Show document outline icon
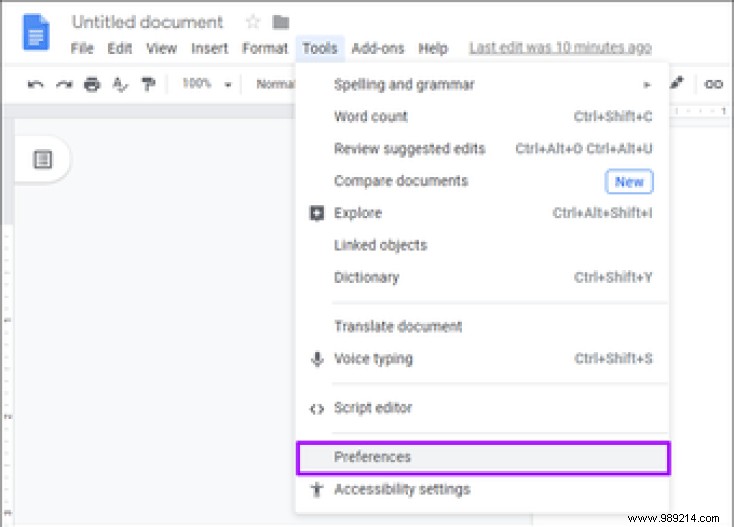 [x=43, y=159]
